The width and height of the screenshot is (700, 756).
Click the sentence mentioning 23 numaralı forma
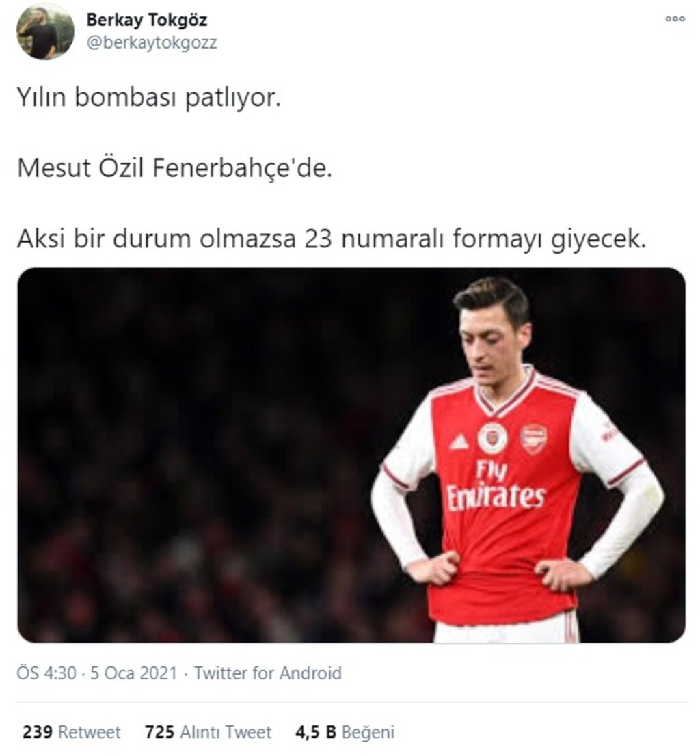(x=331, y=239)
